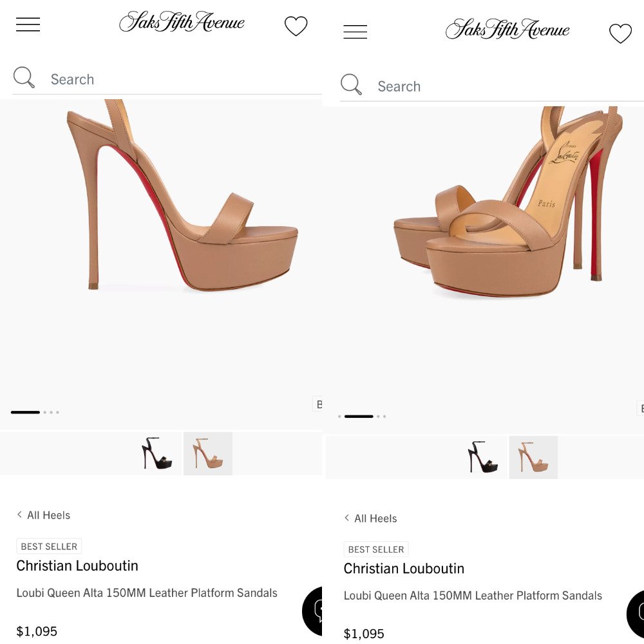Screen dimensions: 644x644
Task: Open the chat bubble in right panel
Action: [x=636, y=614]
